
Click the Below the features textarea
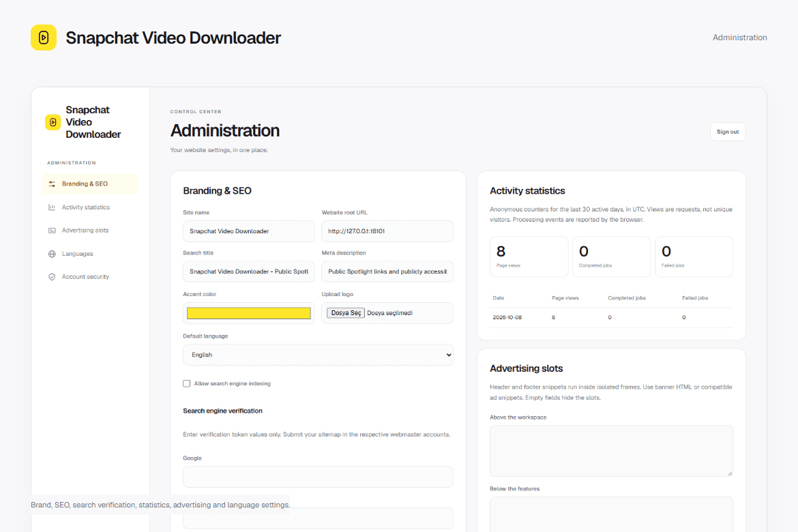coord(611,515)
